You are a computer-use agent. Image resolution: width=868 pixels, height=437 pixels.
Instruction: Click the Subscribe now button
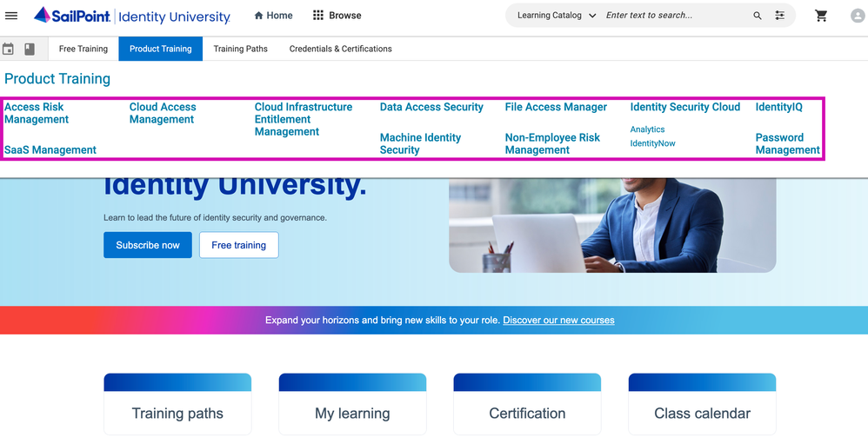pyautogui.click(x=148, y=245)
